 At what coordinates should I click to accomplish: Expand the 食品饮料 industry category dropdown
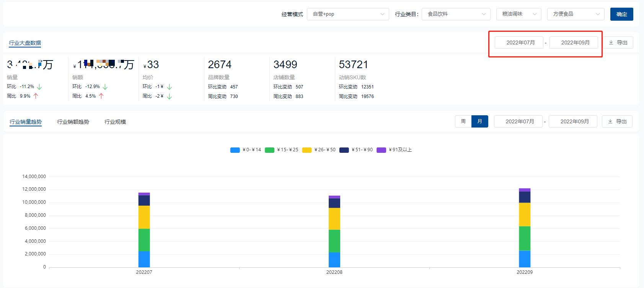(456, 14)
